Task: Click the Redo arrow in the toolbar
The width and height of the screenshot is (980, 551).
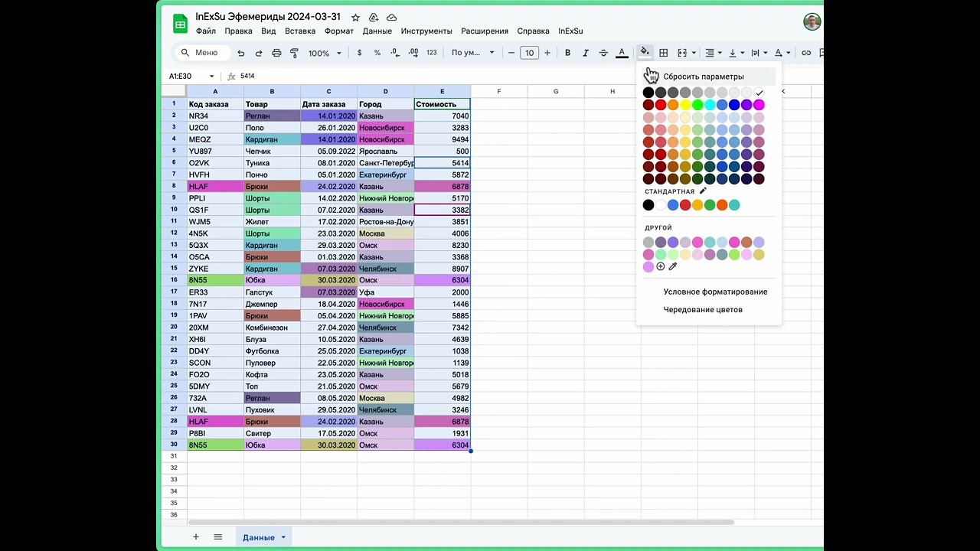Action: click(x=259, y=53)
